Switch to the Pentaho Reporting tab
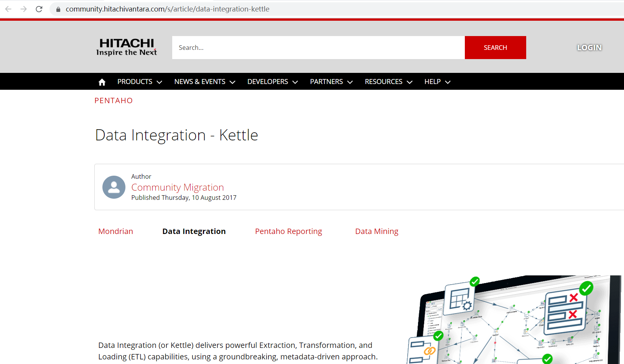Image resolution: width=624 pixels, height=364 pixels. pos(288,231)
